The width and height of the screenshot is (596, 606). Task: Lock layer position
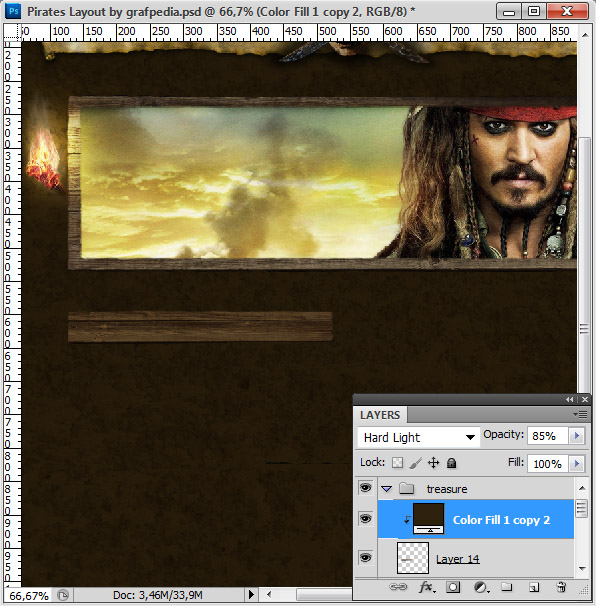(434, 463)
